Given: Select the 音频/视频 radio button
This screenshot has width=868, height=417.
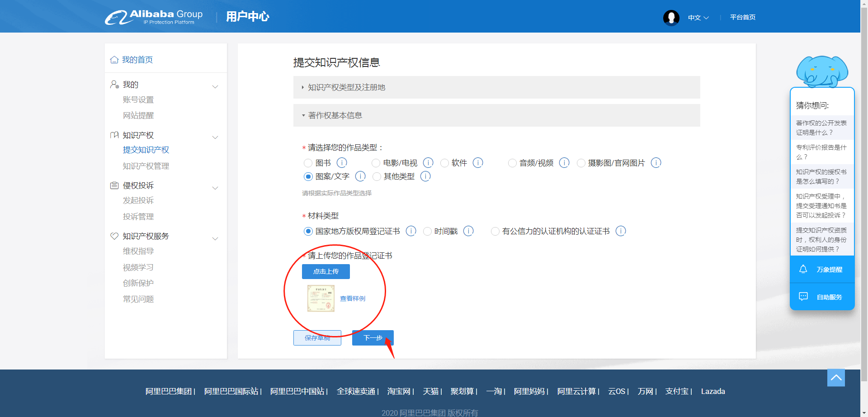Looking at the screenshot, I should [512, 163].
